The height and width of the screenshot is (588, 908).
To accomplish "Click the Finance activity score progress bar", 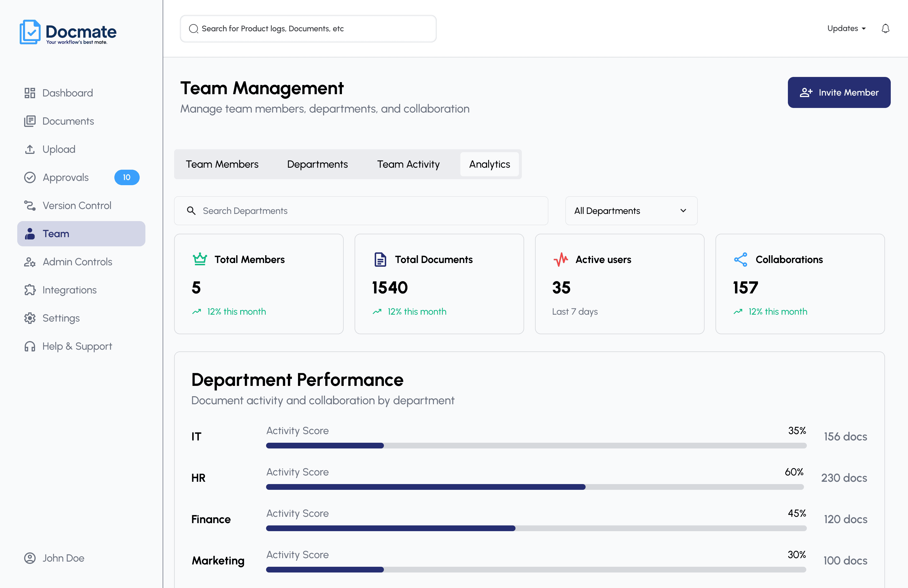I will click(536, 528).
